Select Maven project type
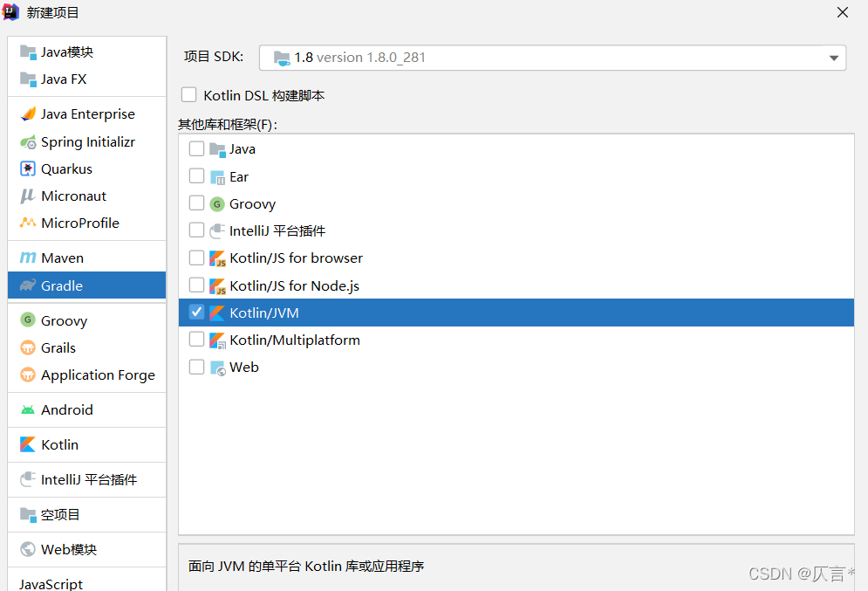This screenshot has height=591, width=868. point(87,258)
